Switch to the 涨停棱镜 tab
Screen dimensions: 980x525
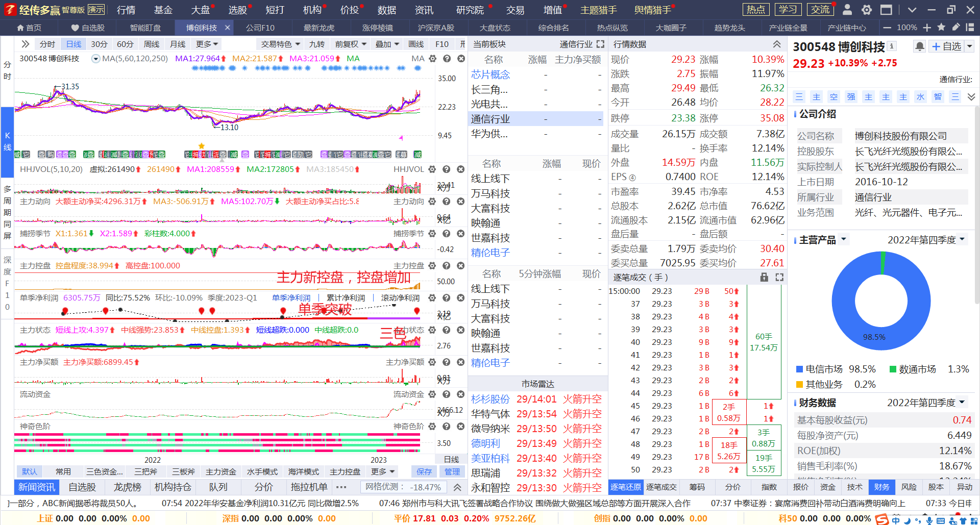377,28
